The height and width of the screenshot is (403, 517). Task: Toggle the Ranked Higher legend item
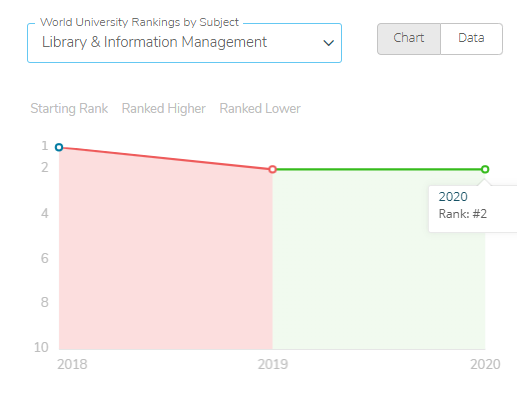pos(164,109)
